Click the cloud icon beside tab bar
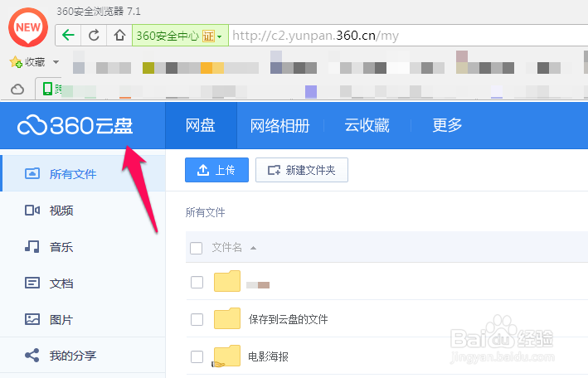Viewport: 588px width, 378px height. coord(17,90)
